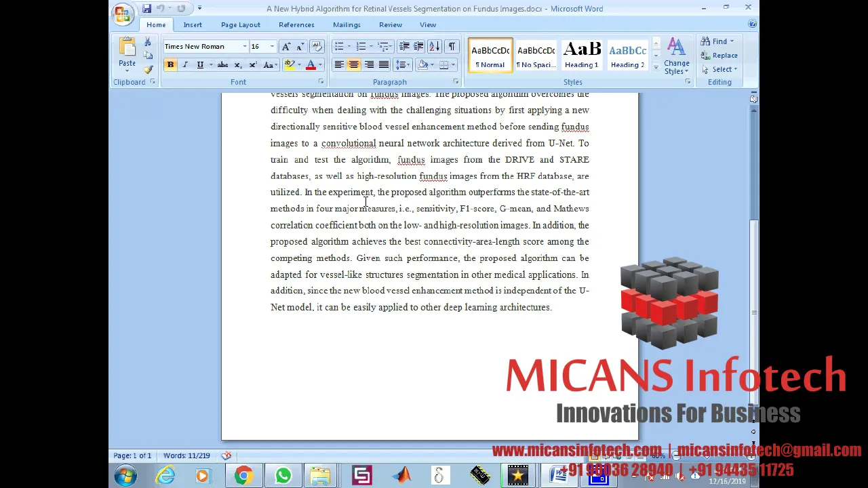The height and width of the screenshot is (488, 868).
Task: Click the Find binoculars button
Action: 717,42
